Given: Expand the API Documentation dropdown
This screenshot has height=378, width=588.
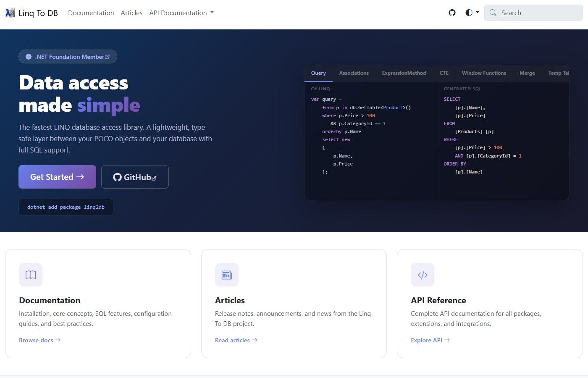Looking at the screenshot, I should 181,13.
